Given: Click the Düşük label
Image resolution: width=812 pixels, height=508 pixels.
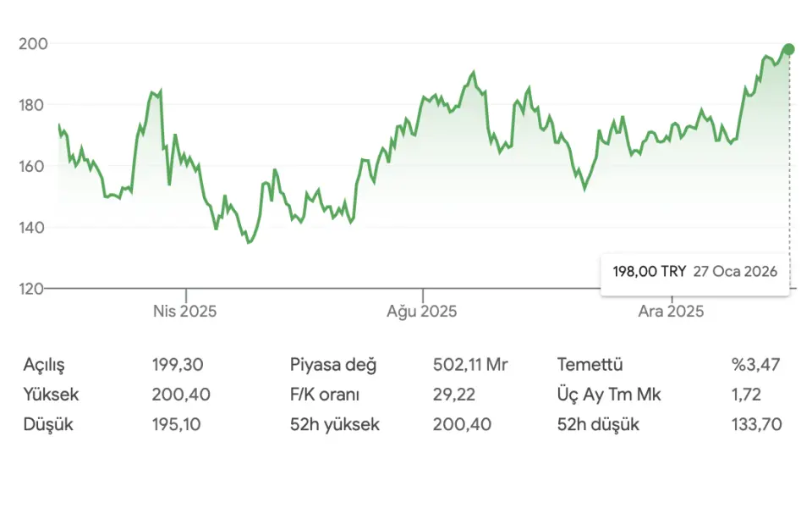Looking at the screenshot, I should [x=48, y=424].
